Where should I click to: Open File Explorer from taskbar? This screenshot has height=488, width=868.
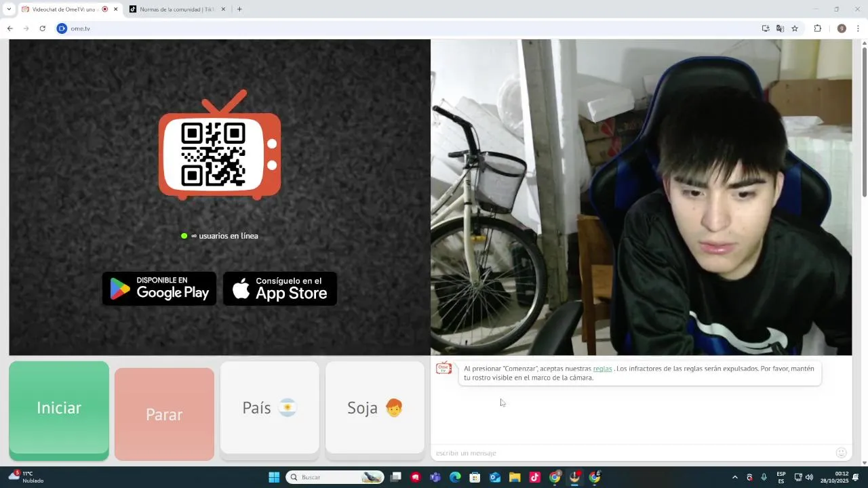tap(515, 477)
